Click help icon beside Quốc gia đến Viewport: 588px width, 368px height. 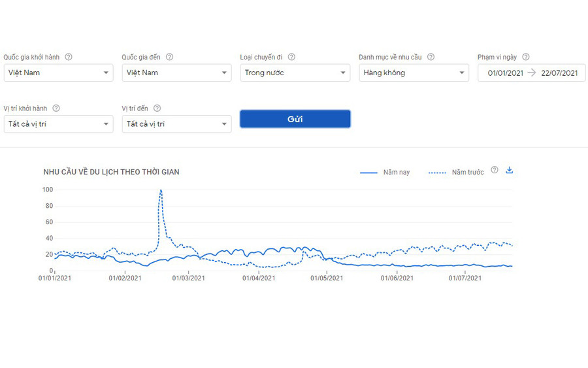tap(169, 57)
